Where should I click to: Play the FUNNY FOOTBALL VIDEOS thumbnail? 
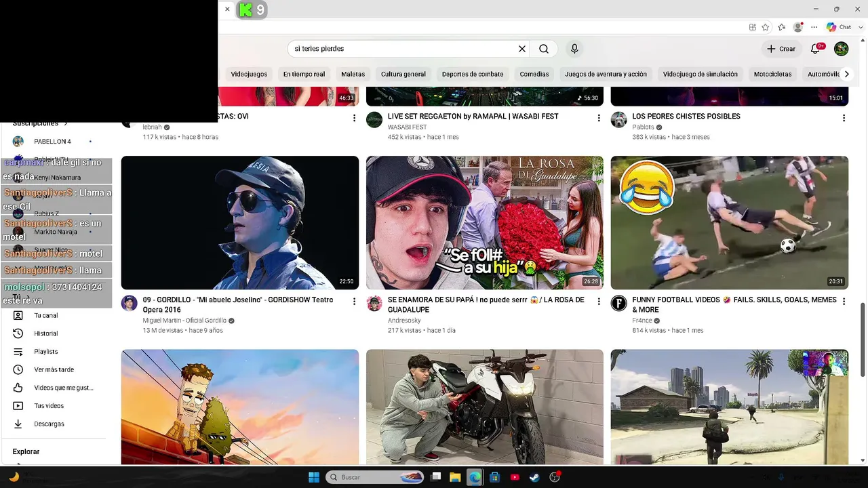click(730, 223)
